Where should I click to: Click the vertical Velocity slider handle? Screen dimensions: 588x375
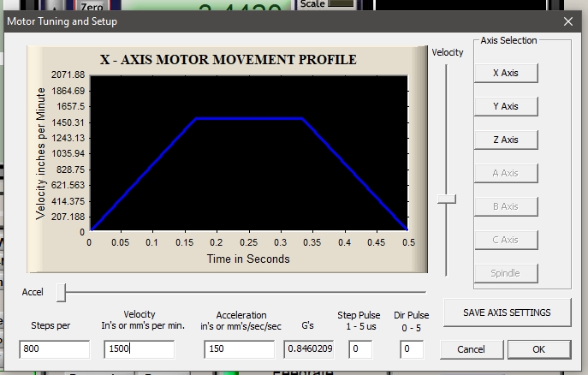pyautogui.click(x=447, y=199)
